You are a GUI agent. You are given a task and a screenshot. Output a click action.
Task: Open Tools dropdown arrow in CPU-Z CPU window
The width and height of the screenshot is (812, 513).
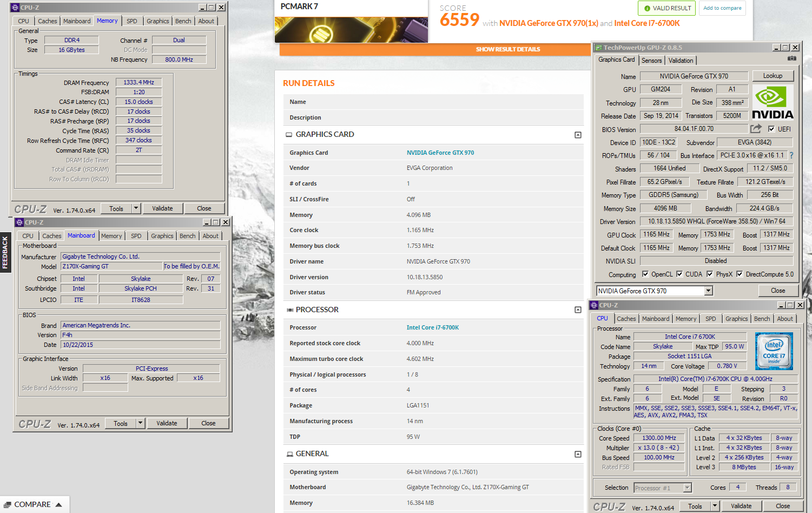715,506
